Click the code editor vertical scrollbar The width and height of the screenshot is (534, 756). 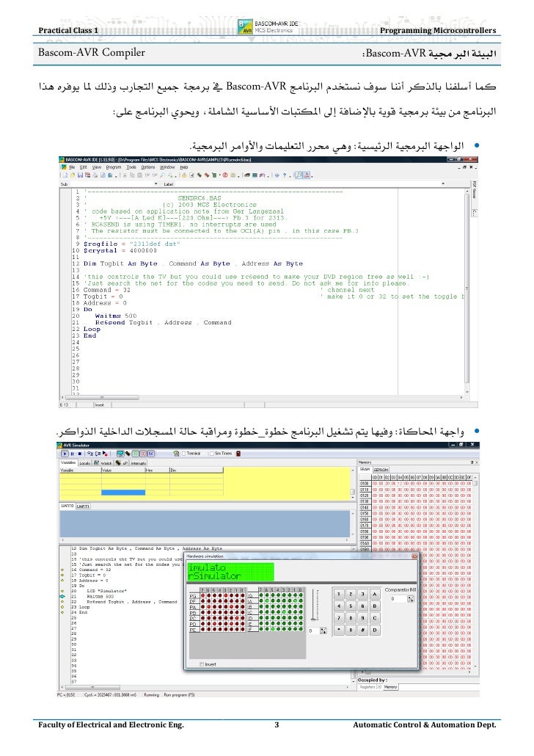click(467, 291)
